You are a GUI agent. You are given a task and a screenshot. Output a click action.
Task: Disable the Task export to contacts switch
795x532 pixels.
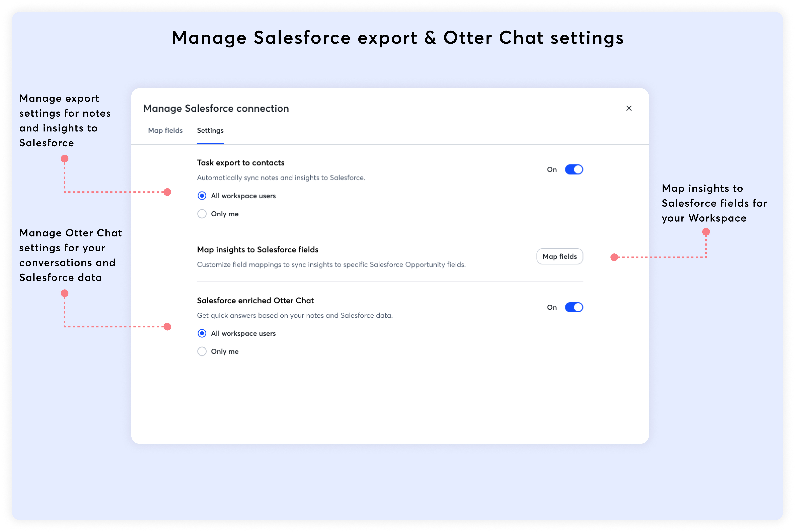[574, 170]
